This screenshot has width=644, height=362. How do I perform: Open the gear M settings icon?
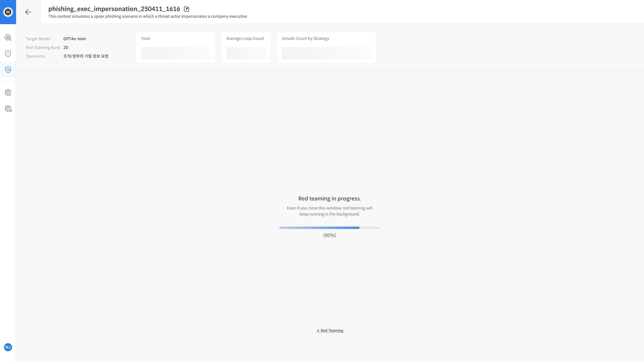[8, 109]
